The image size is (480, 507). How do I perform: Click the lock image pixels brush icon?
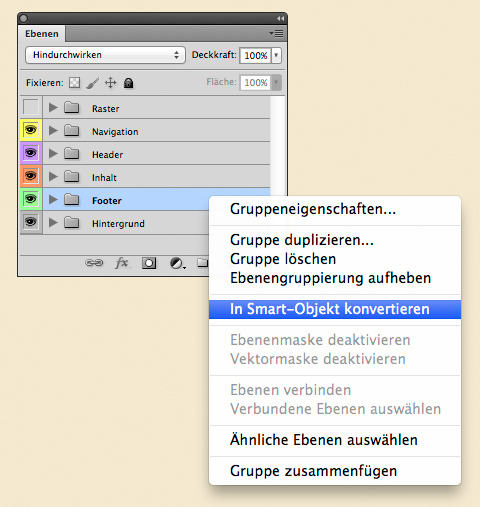(x=93, y=83)
